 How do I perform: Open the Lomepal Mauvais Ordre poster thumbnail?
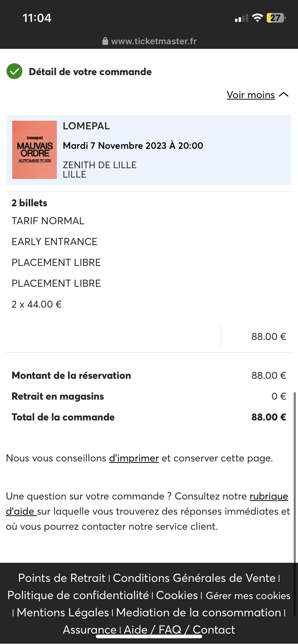pos(35,150)
